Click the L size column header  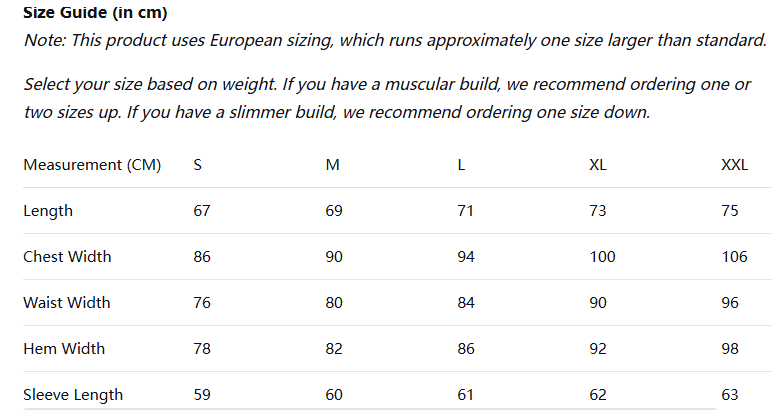point(461,165)
